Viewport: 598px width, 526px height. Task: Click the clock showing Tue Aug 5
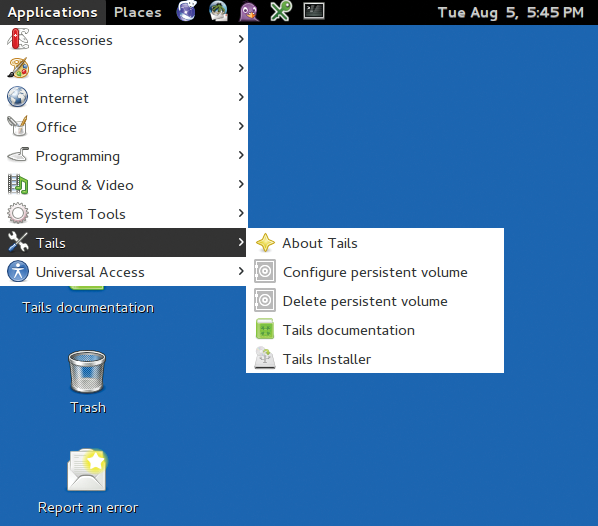pos(510,12)
